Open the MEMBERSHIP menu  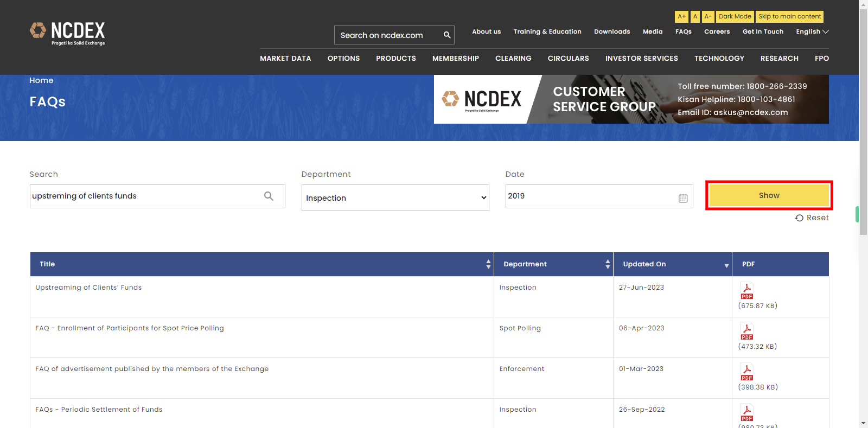456,59
